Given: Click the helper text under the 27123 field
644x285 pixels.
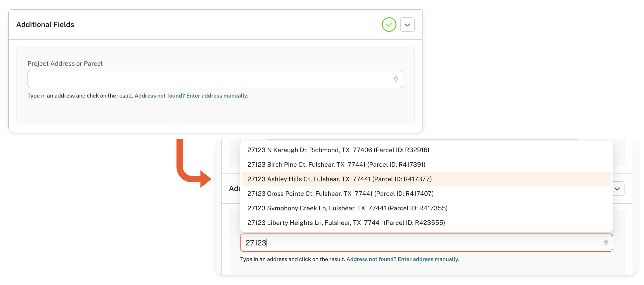Looking at the screenshot, I should pos(292,259).
